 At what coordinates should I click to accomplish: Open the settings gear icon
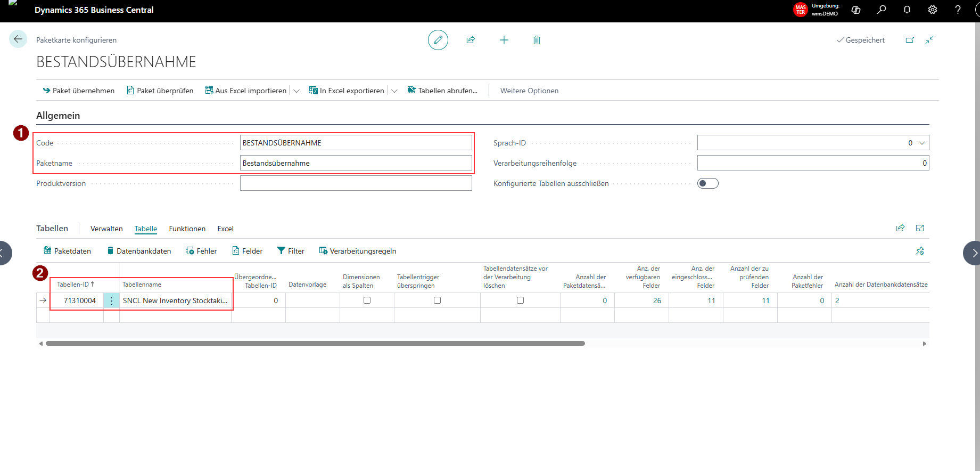coord(933,10)
